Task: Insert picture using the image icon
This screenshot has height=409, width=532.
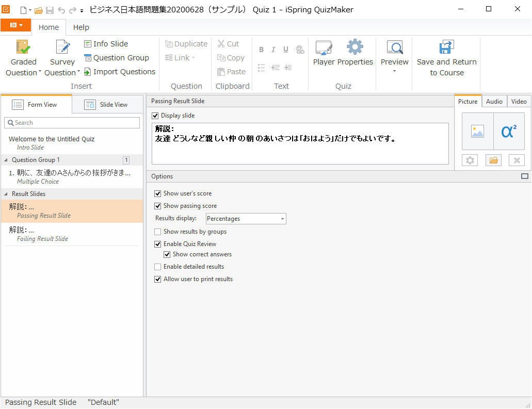Action: coord(477,132)
